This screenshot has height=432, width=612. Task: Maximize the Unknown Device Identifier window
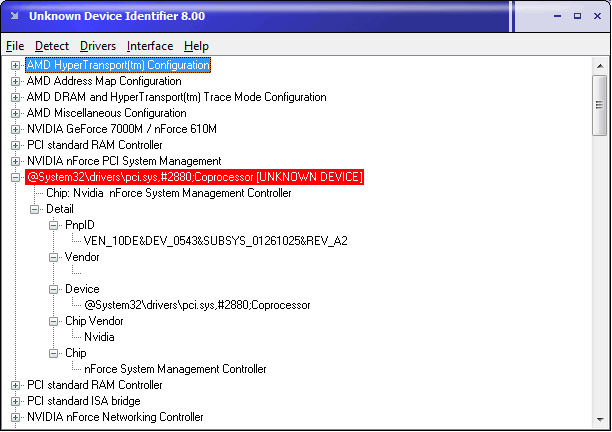pyautogui.click(x=577, y=16)
